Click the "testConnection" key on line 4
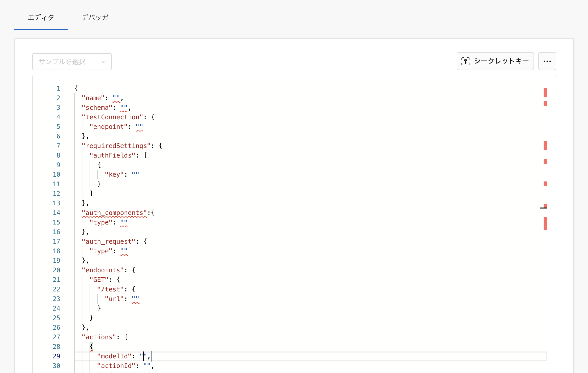The image size is (588, 373). point(112,117)
